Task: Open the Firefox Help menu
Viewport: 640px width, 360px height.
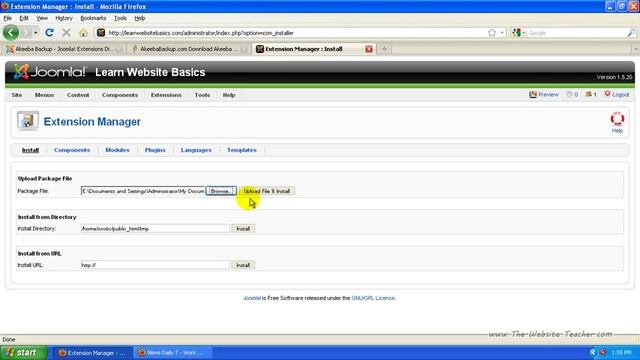Action: pos(140,18)
